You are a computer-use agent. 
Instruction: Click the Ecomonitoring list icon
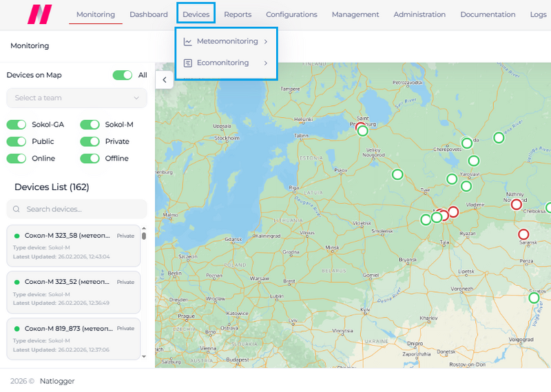point(187,63)
